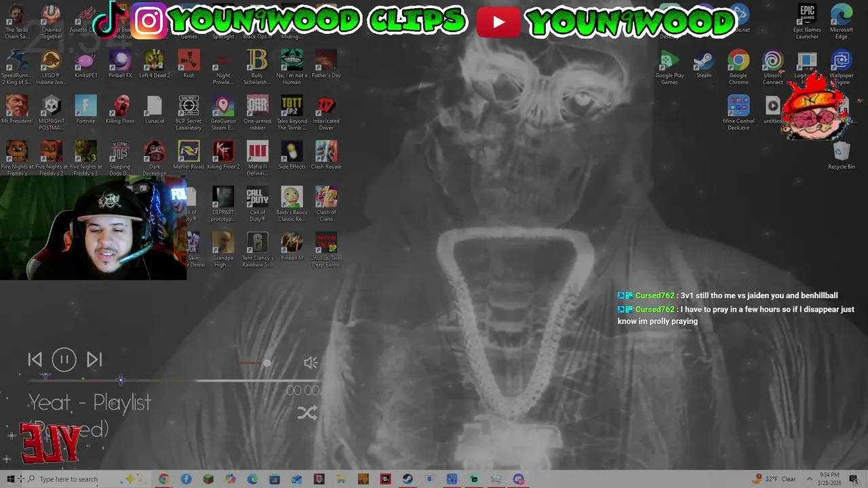Select the Killing Floor desktop icon
Image resolution: width=868 pixels, height=488 pixels.
click(x=120, y=110)
